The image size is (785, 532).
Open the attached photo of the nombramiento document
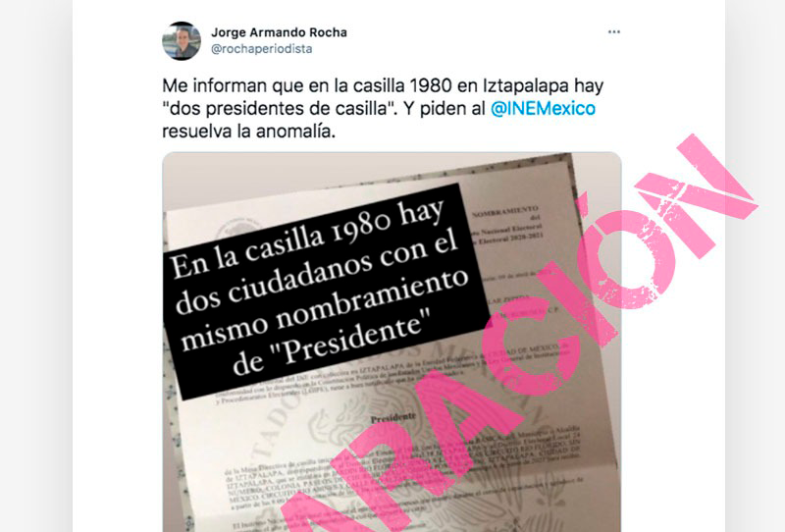click(x=392, y=343)
